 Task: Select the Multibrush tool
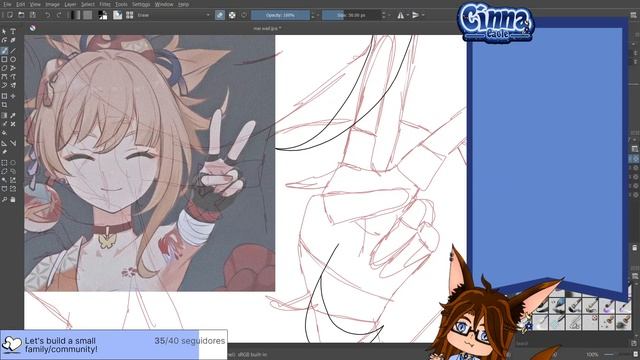pyautogui.click(x=13, y=86)
